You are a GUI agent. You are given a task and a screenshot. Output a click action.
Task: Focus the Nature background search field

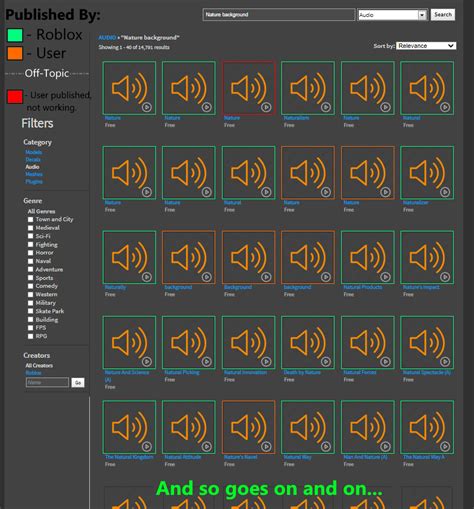tap(279, 15)
